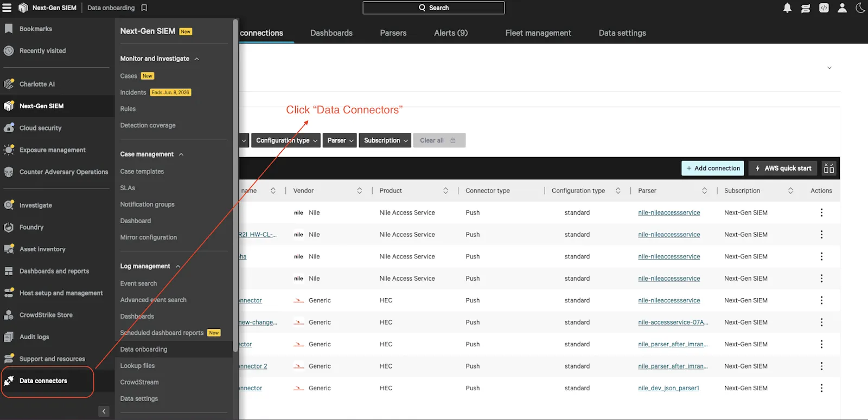
Task: Open the nile_dev_json_parser1 parser link
Action: pos(668,388)
